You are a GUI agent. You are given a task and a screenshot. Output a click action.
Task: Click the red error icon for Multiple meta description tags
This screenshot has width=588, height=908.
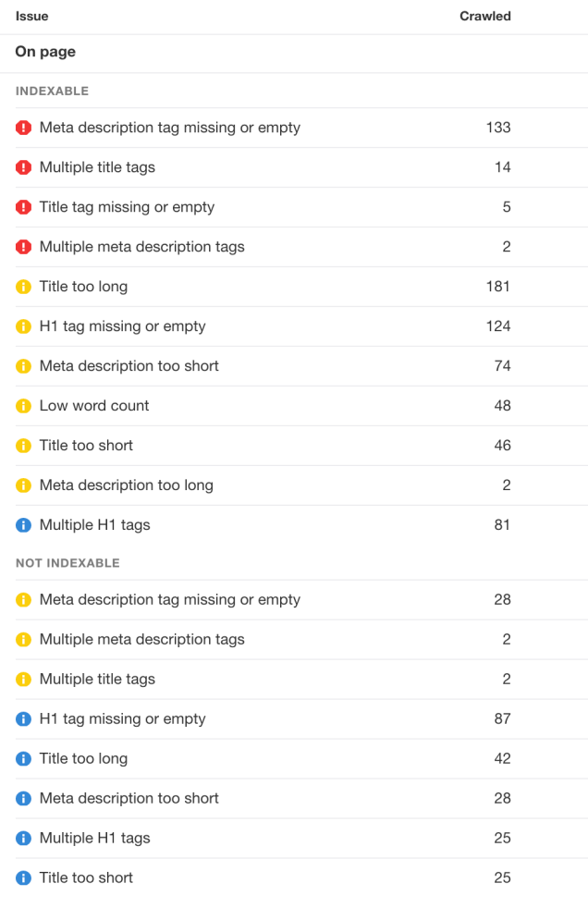23,247
